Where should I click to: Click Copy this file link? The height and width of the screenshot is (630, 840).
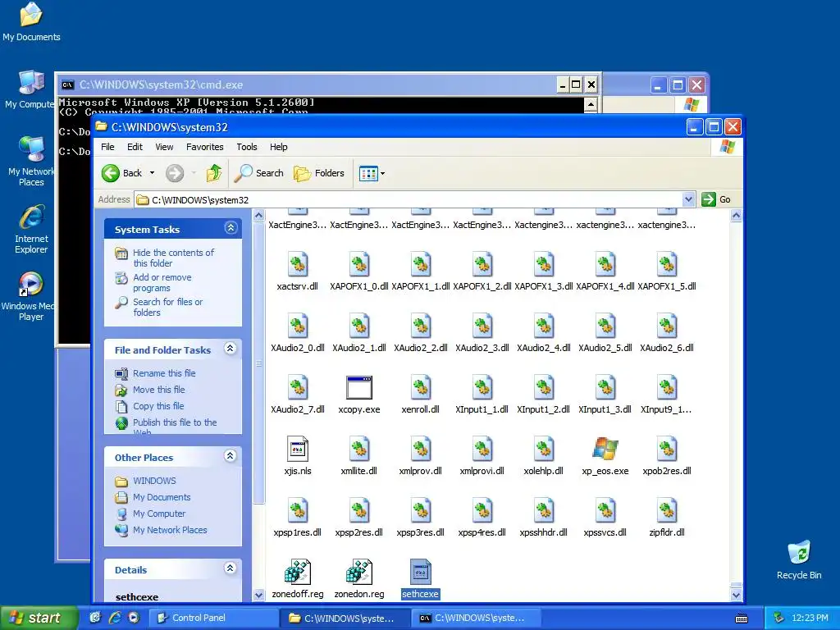pos(158,406)
